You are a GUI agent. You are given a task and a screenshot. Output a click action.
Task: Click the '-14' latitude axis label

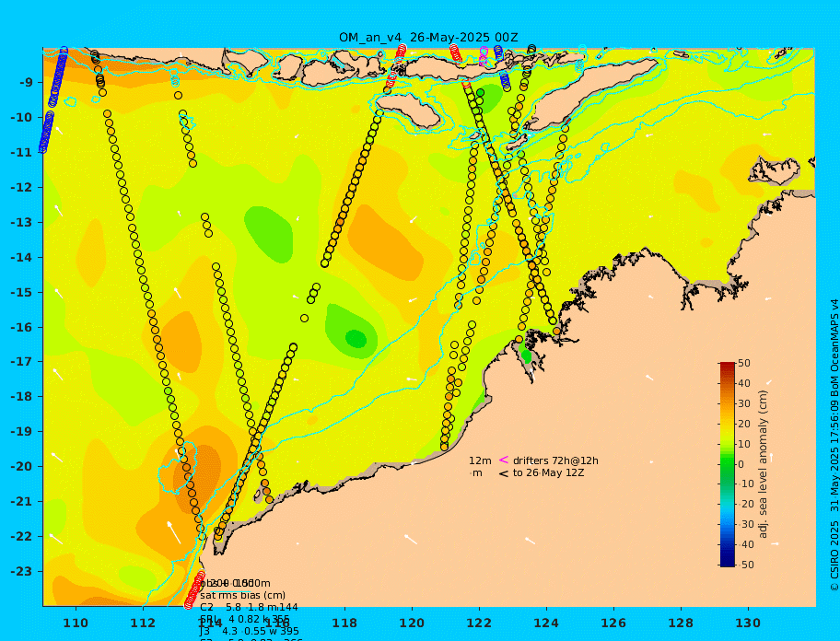[22, 257]
